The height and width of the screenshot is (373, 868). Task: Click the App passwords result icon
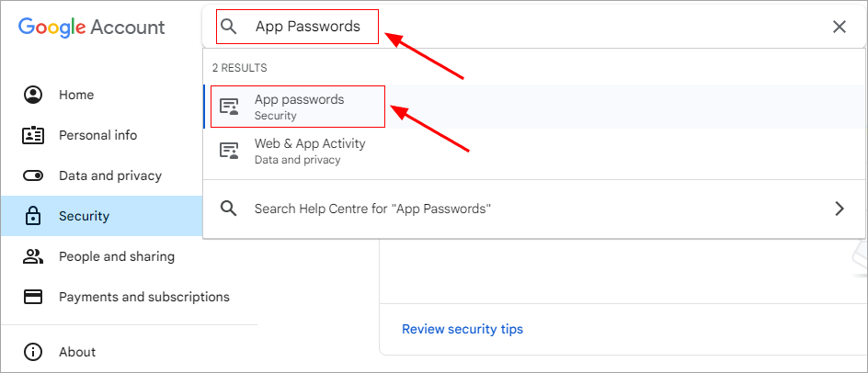pyautogui.click(x=229, y=107)
